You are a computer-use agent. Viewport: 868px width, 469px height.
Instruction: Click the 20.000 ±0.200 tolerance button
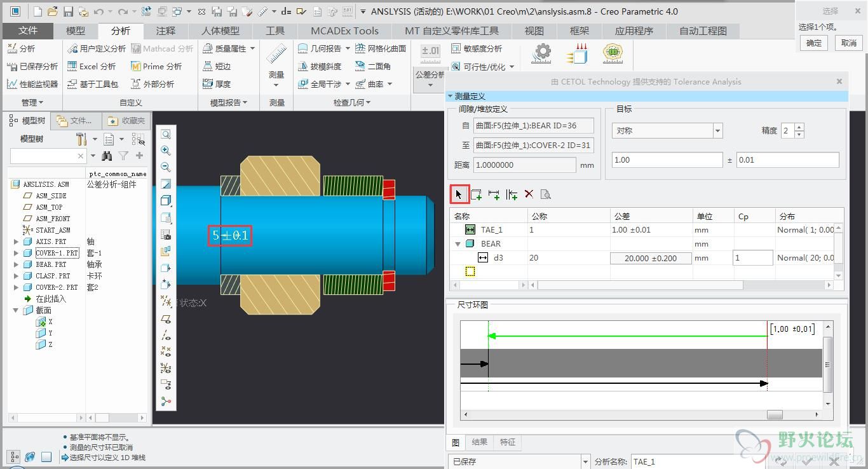(651, 258)
